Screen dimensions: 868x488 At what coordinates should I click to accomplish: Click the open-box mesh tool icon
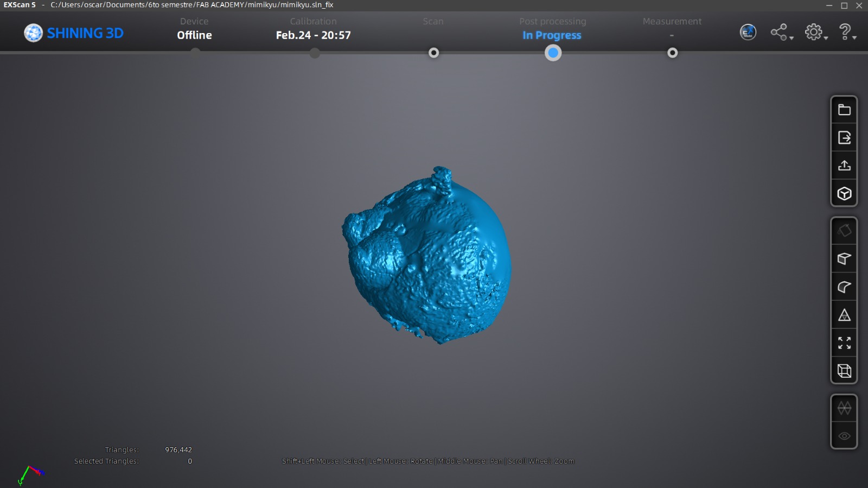point(844,259)
